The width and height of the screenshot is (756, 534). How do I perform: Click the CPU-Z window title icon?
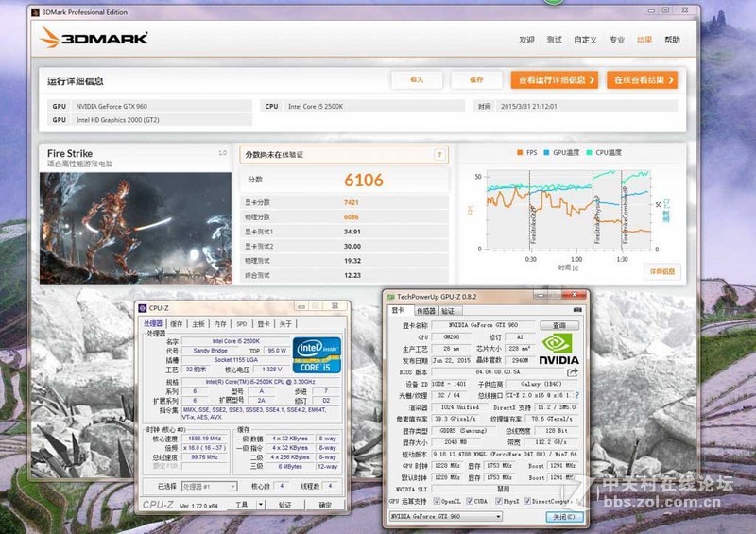(x=143, y=308)
